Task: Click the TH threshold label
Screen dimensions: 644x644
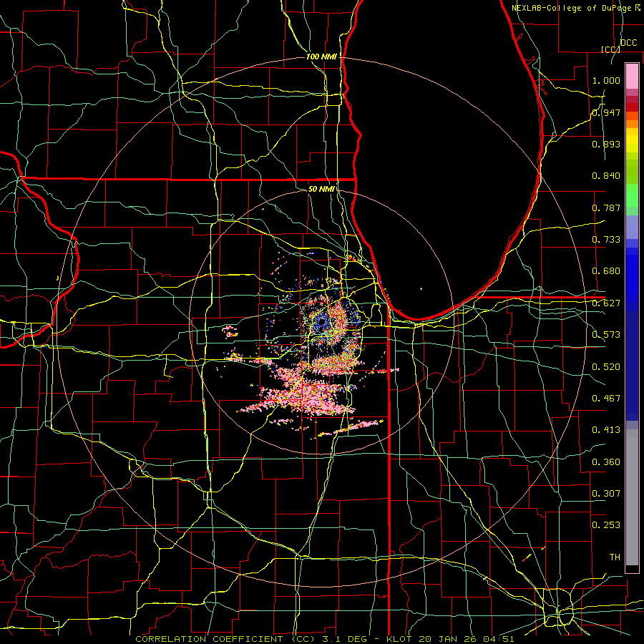Action: coord(615,557)
